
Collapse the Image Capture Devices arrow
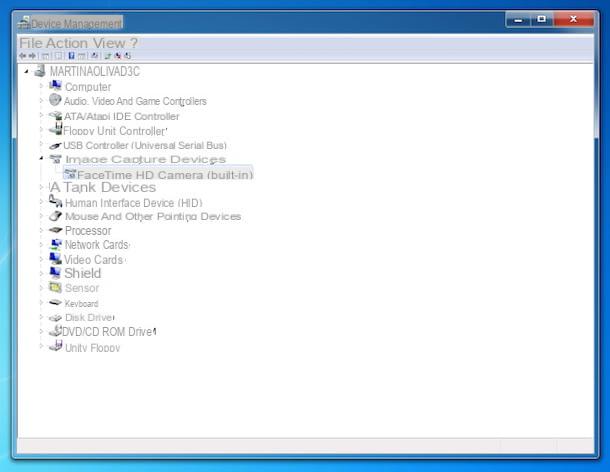pyautogui.click(x=41, y=158)
